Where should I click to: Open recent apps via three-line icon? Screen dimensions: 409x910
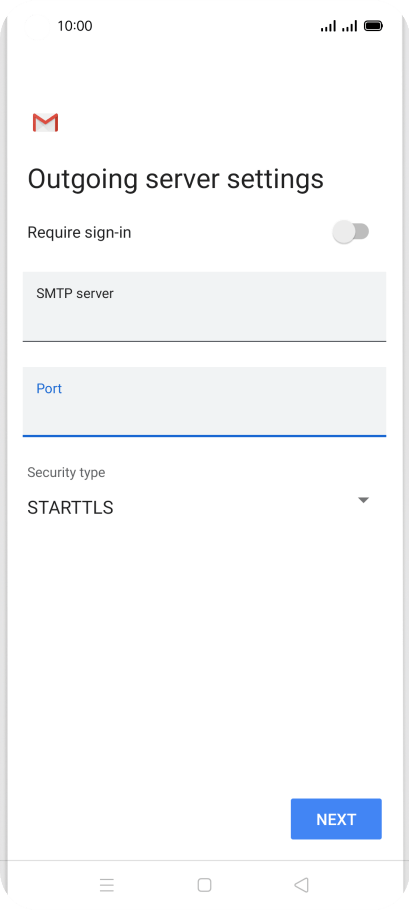(107, 884)
